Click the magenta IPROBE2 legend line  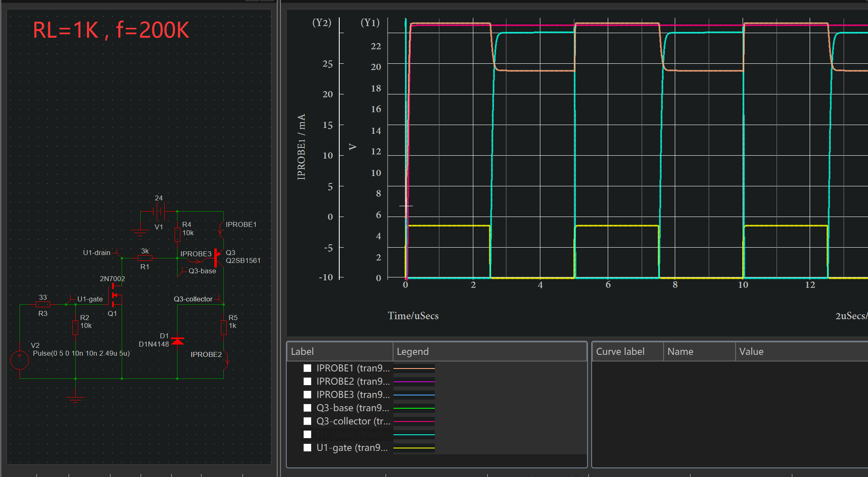coord(414,382)
